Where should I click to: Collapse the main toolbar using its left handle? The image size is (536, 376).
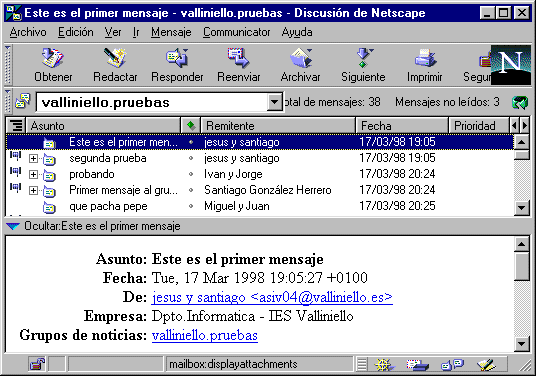[x=8, y=65]
